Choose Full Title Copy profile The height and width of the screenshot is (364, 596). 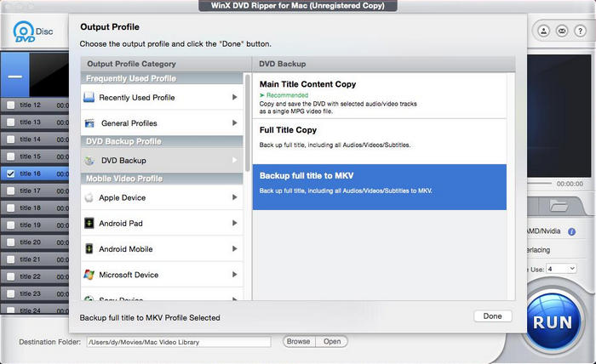[x=380, y=141]
